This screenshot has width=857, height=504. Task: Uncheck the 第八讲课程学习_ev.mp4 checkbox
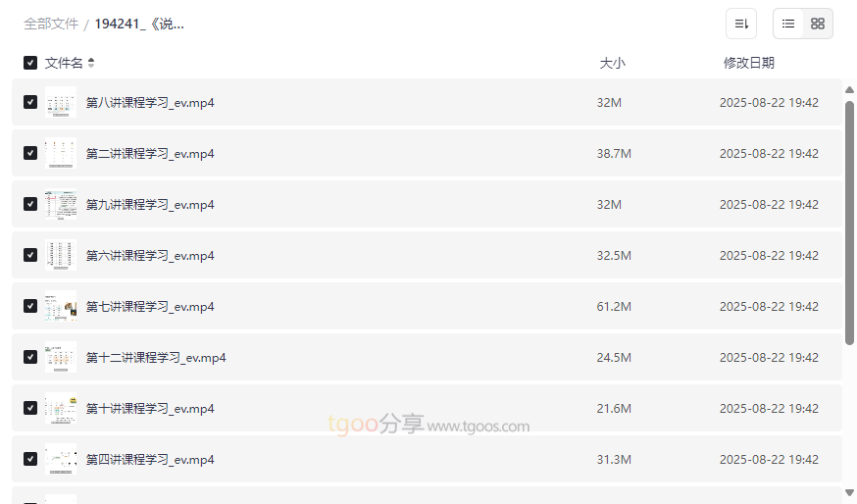(30, 102)
